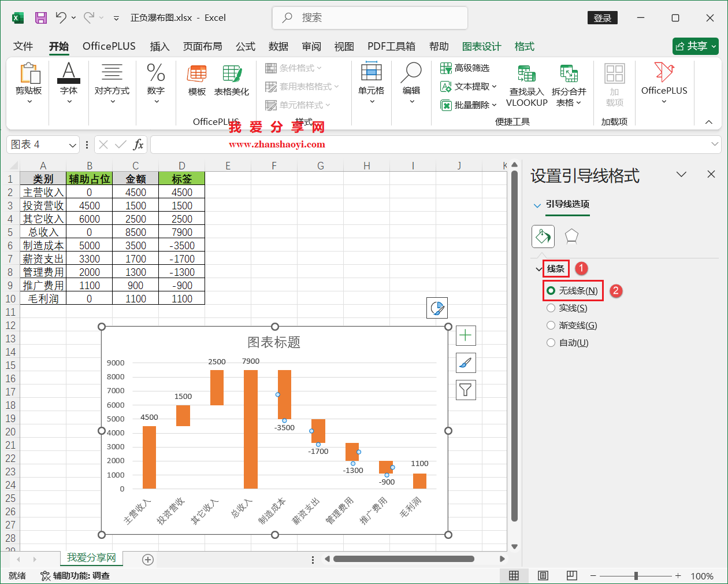Screen dimensions: 728x584
Task: Click the 共享 button
Action: tap(696, 46)
